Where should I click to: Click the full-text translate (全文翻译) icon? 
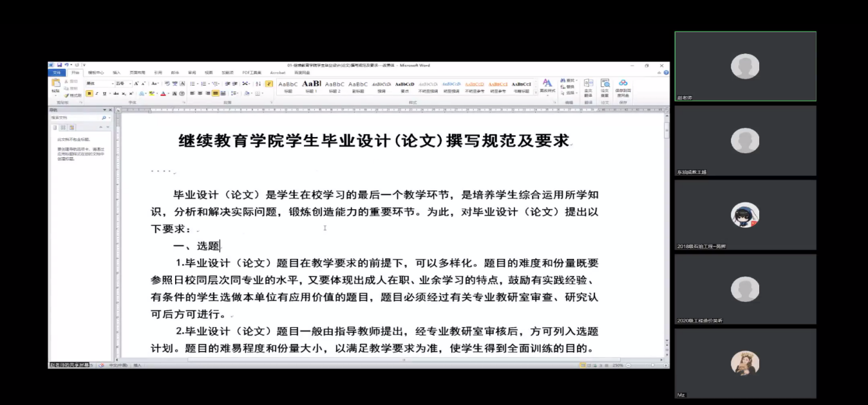(x=588, y=86)
